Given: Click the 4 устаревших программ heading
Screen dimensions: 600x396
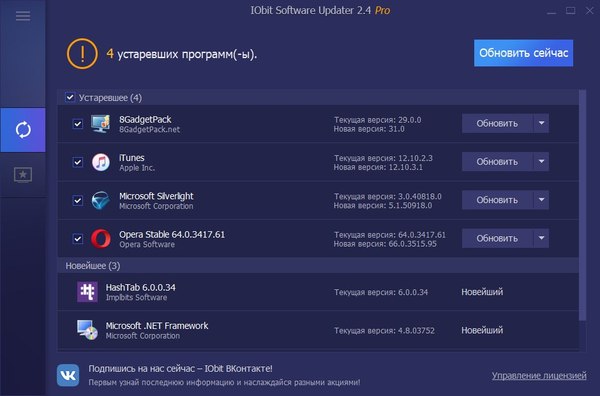Looking at the screenshot, I should click(x=181, y=54).
